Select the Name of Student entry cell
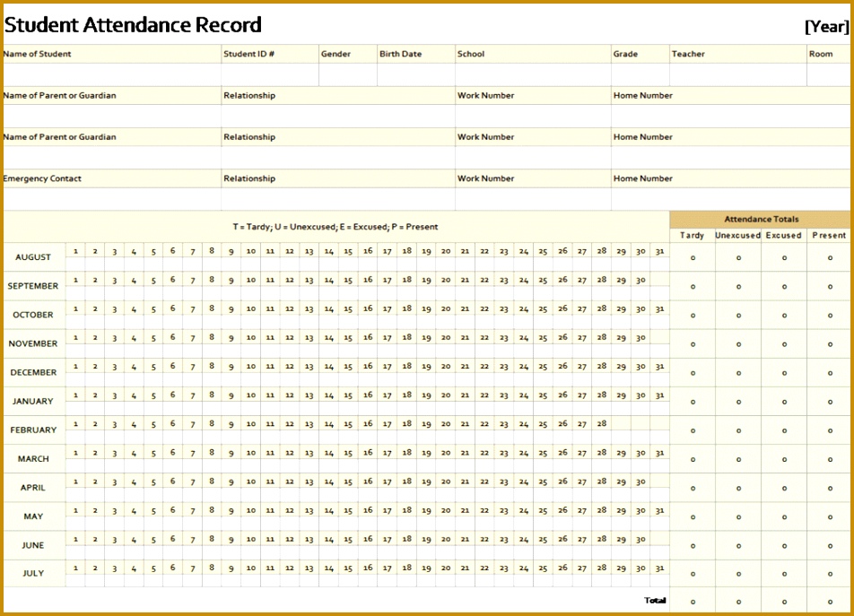Viewport: 854px width, 616px height. coord(108,75)
